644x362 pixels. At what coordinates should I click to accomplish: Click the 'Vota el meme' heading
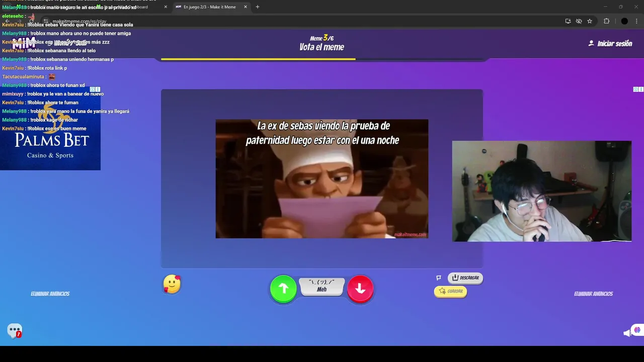click(x=322, y=47)
